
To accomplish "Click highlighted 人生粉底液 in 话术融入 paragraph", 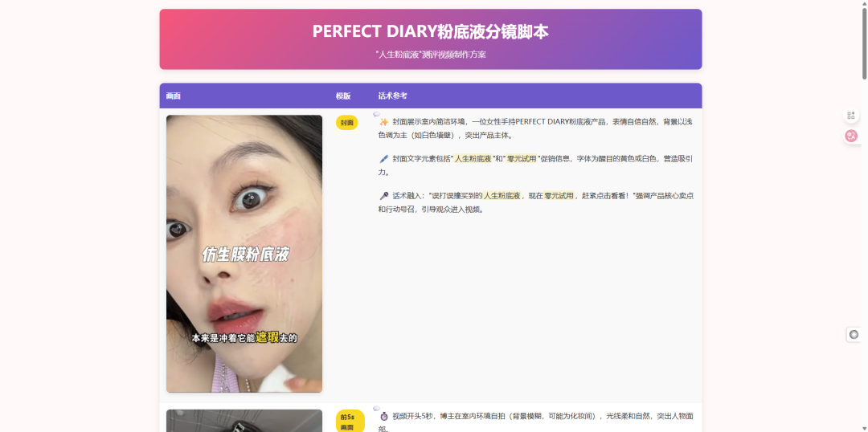I will tap(502, 196).
